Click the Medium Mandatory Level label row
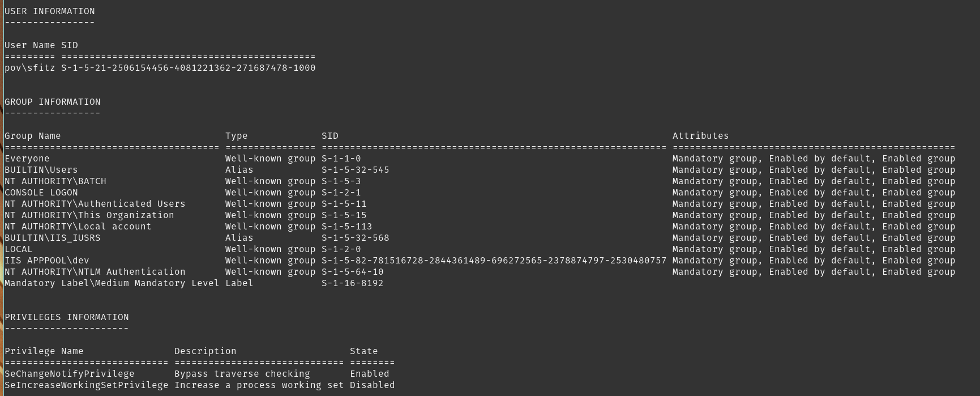980x396 pixels. point(112,283)
